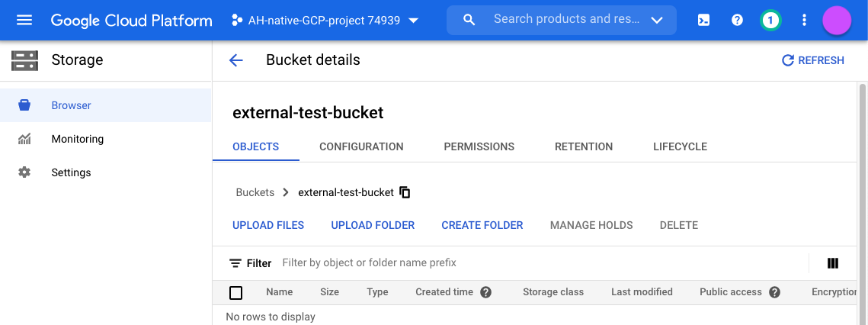868x325 pixels.
Task: Open the three-dot more options menu
Action: 804,21
